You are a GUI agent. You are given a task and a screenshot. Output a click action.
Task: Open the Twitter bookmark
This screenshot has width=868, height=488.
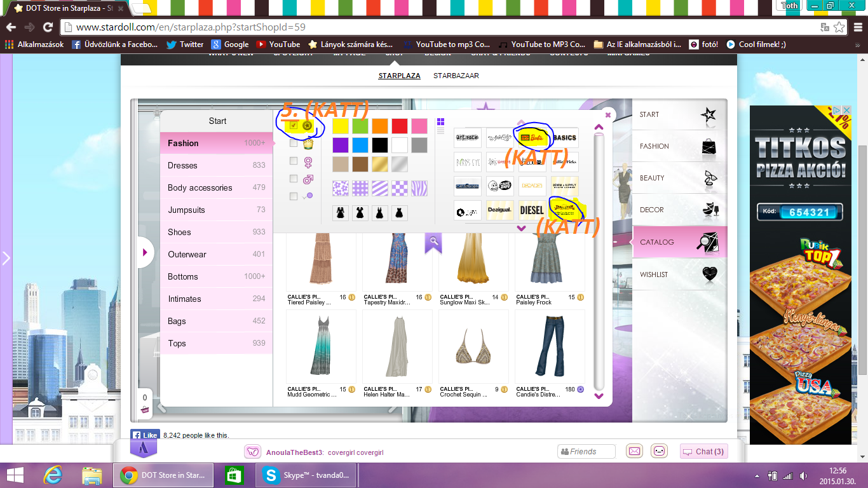185,44
